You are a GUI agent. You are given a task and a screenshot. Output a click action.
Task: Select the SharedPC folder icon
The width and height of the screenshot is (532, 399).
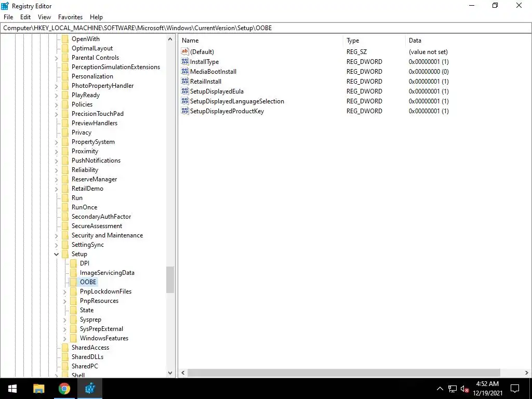point(65,366)
